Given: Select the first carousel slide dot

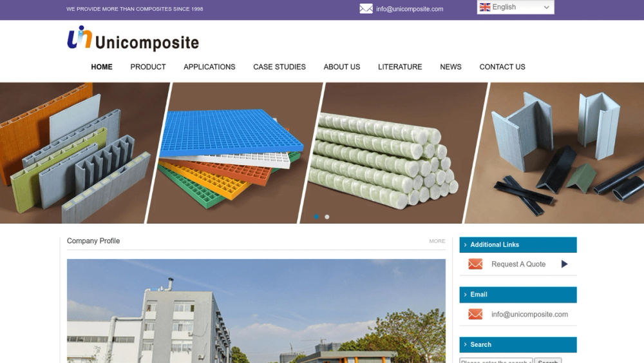Looking at the screenshot, I should tap(316, 217).
